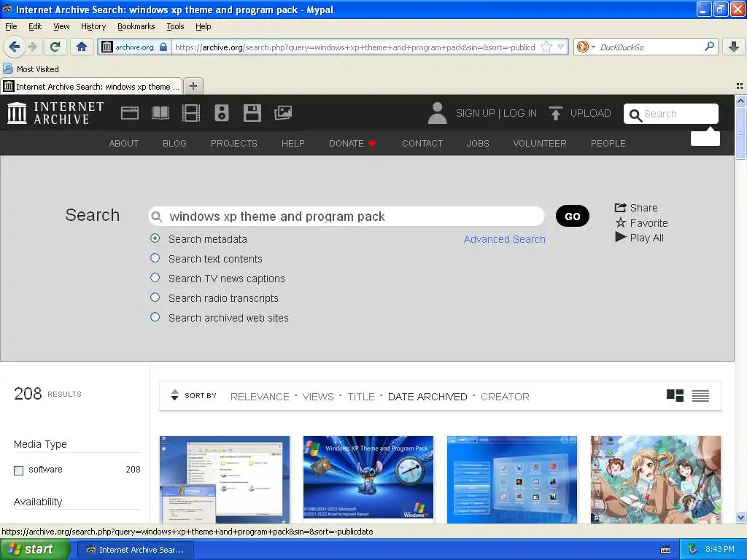Screen dimensions: 747x560
Task: Click the black GO button
Action: 572,216
